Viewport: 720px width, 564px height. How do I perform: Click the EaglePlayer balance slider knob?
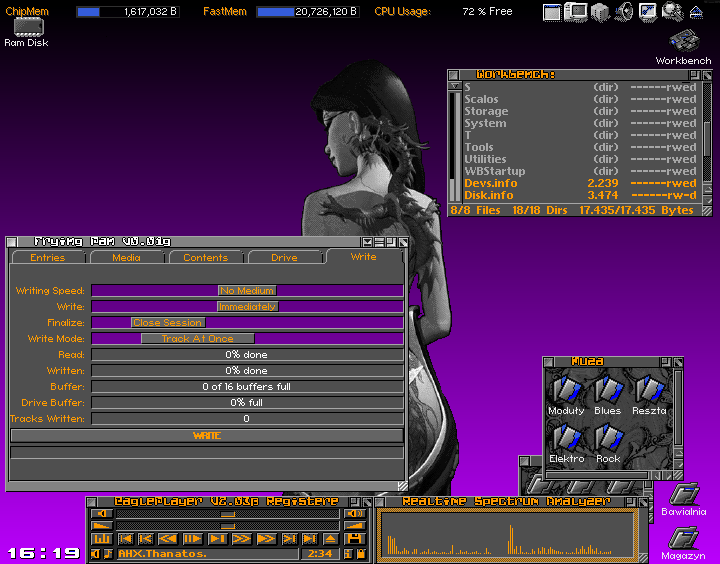click(228, 526)
